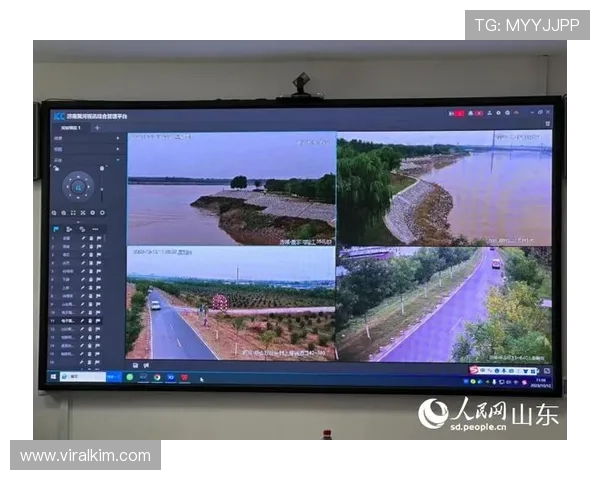
Task: Click the flag icon tab in camera list
Action: (x=56, y=229)
